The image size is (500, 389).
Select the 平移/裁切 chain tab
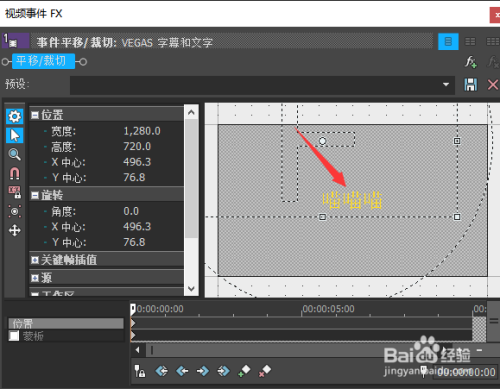tap(43, 61)
